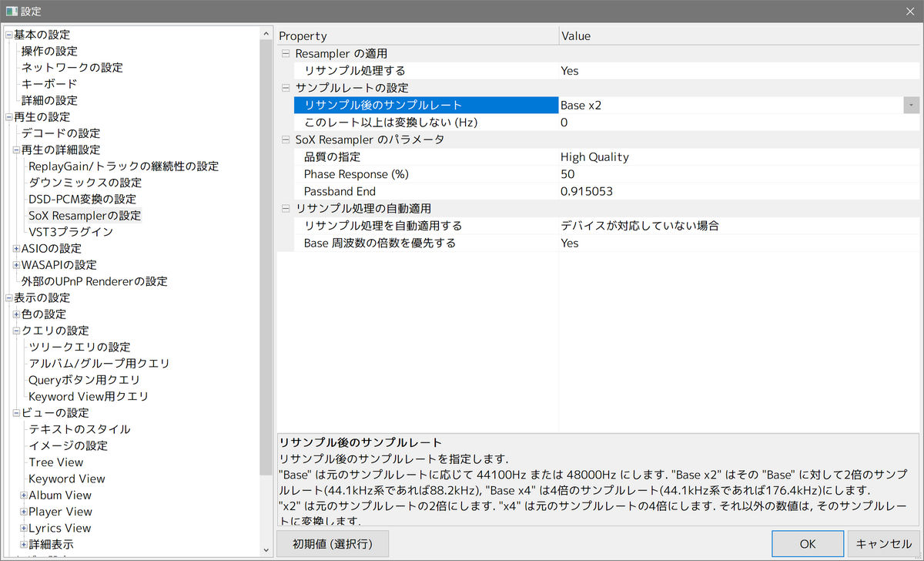Select ダウンミックスの設定 item

click(85, 183)
